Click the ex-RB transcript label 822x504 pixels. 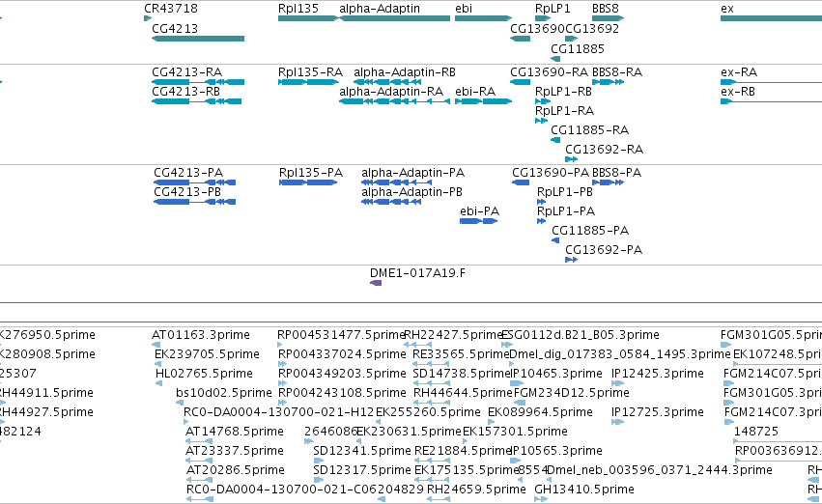click(x=738, y=91)
